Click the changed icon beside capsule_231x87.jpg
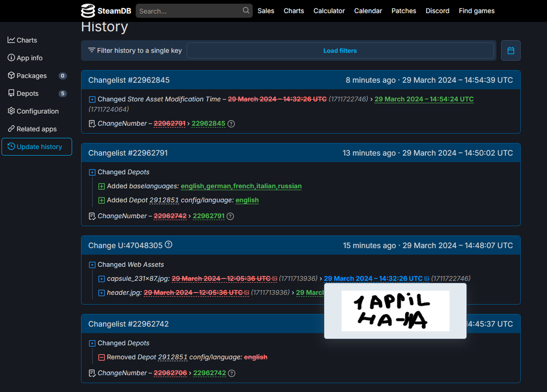Viewport: 547px width, 392px height. [102, 279]
